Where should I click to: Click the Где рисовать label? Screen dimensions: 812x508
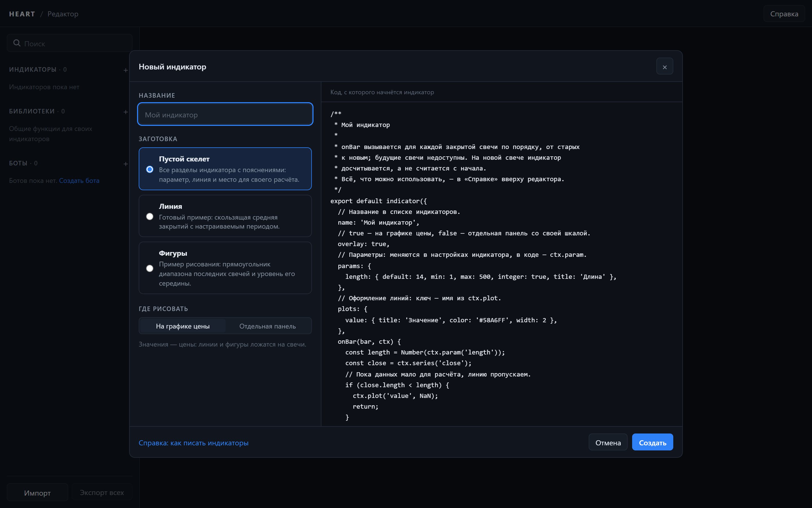(164, 309)
